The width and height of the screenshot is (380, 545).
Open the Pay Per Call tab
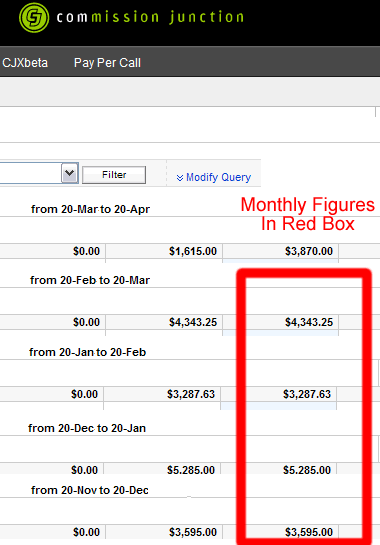point(107,63)
